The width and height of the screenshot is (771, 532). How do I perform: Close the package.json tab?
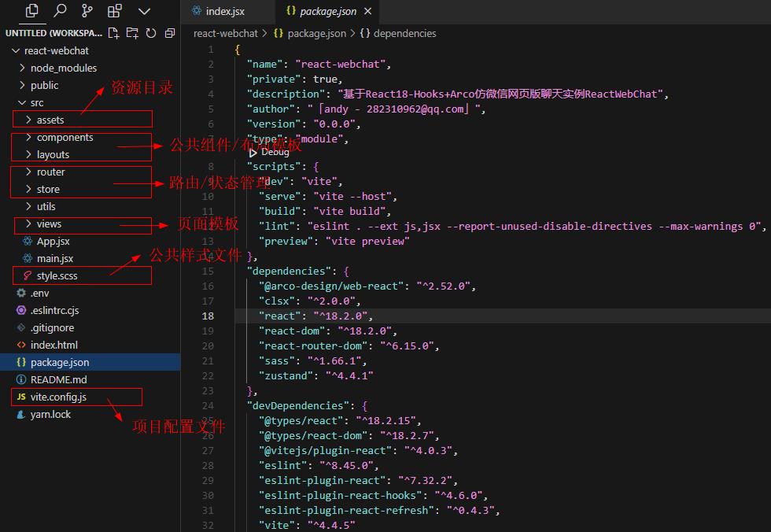pos(367,12)
